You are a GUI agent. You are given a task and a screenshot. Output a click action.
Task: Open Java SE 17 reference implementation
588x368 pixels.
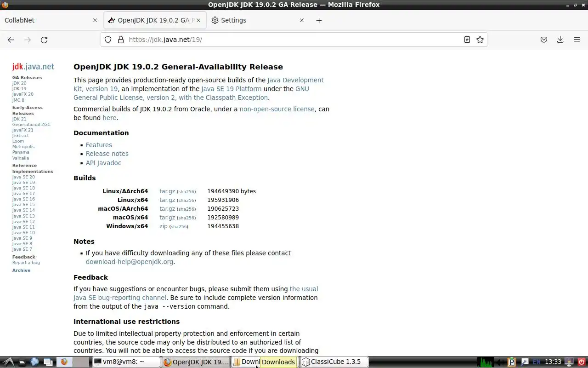23,194
